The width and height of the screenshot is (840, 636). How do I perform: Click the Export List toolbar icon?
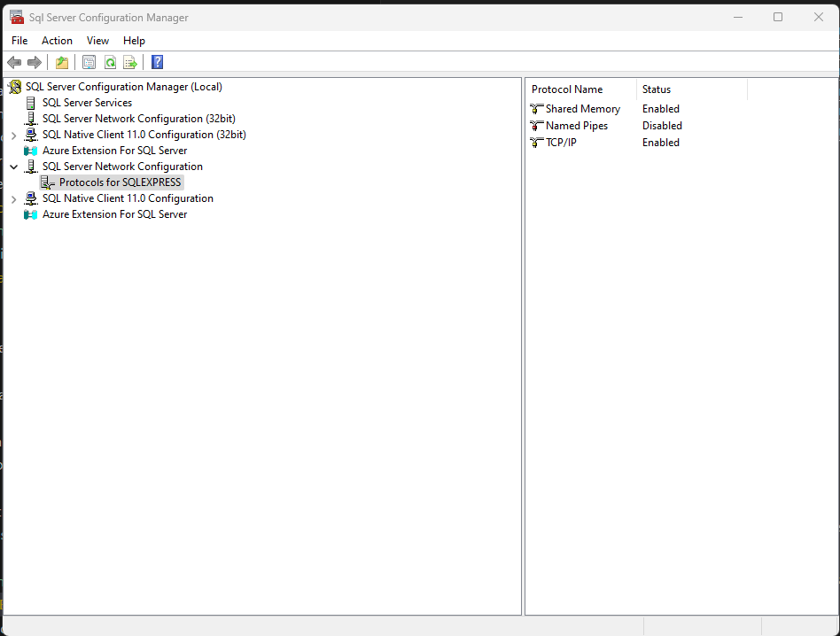[x=130, y=63]
